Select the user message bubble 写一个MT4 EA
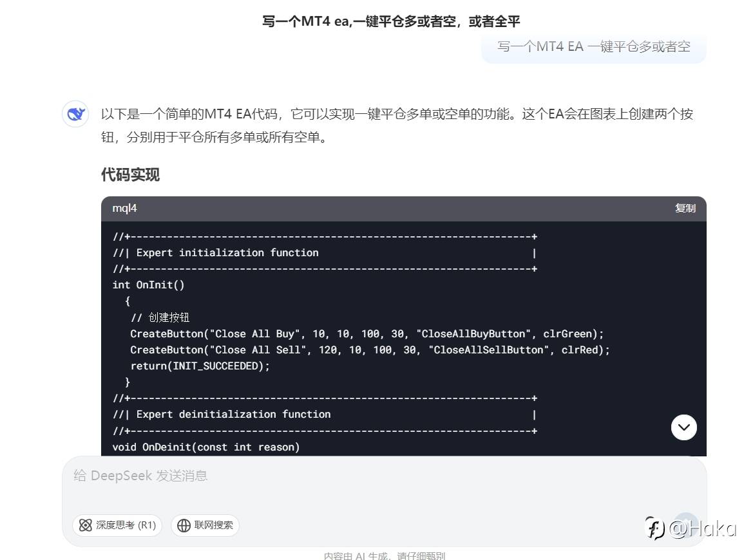Image resolution: width=744 pixels, height=560 pixels. [593, 46]
